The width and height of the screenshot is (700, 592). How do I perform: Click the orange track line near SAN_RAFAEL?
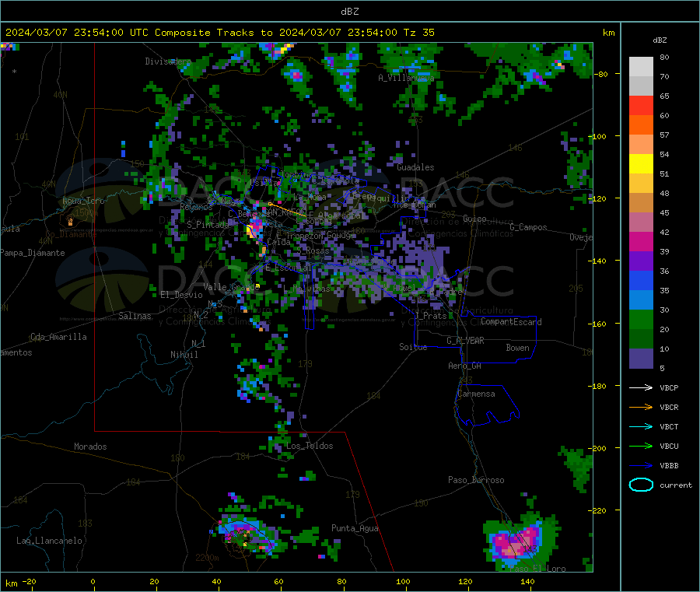click(288, 210)
